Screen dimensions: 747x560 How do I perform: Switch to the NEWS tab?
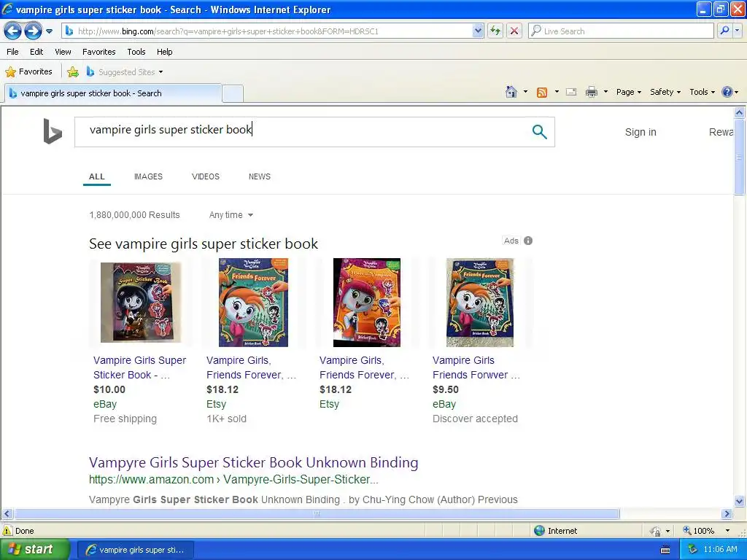coord(259,176)
